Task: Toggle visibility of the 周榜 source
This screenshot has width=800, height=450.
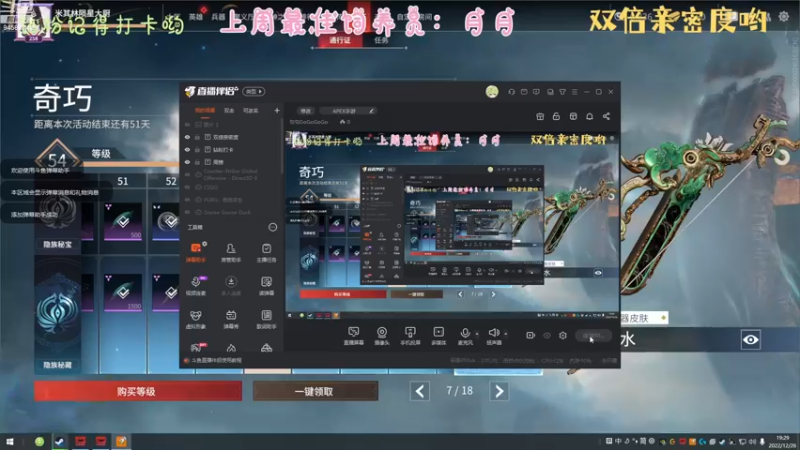Action: 187,162
